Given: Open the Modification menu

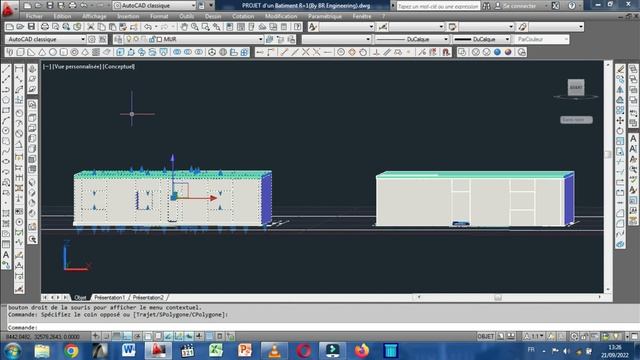Looking at the screenshot, I should [x=281, y=16].
